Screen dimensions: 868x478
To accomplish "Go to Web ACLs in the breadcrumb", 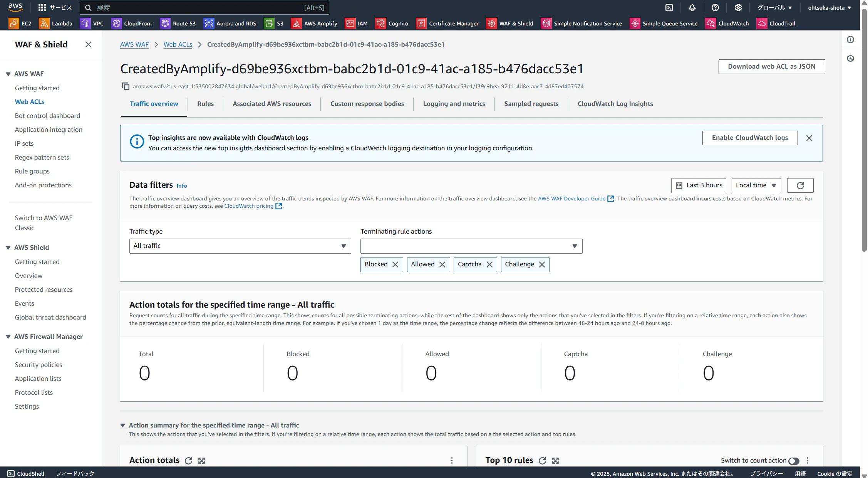I will [x=178, y=44].
